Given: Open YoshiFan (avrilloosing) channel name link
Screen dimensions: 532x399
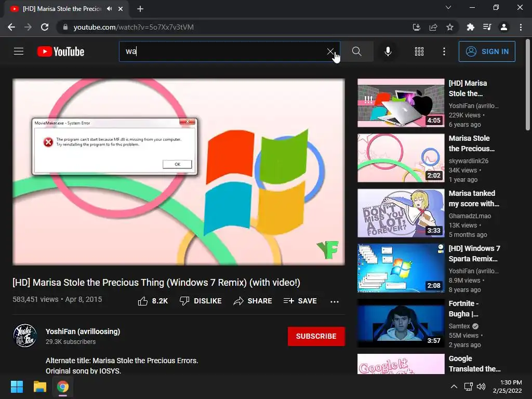Looking at the screenshot, I should pyautogui.click(x=83, y=331).
